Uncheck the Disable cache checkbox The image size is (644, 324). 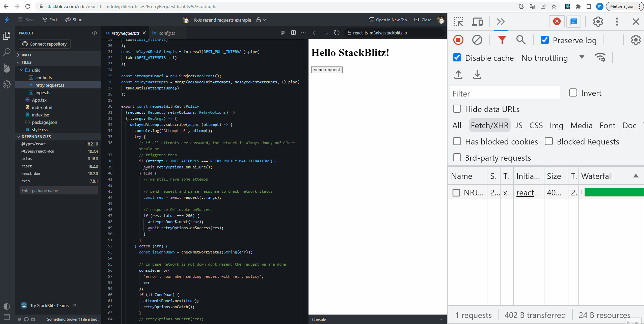click(457, 57)
